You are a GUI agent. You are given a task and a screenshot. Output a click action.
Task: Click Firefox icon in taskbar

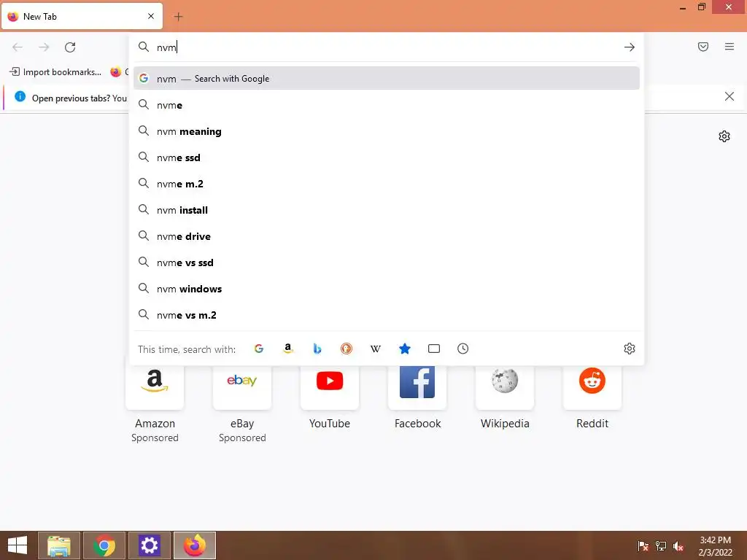click(x=195, y=545)
